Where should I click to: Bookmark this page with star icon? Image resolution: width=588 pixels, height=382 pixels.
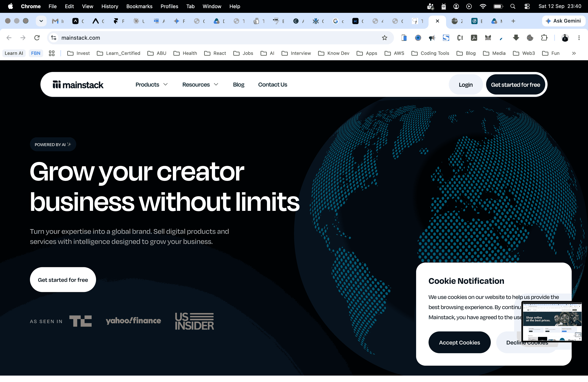(384, 38)
